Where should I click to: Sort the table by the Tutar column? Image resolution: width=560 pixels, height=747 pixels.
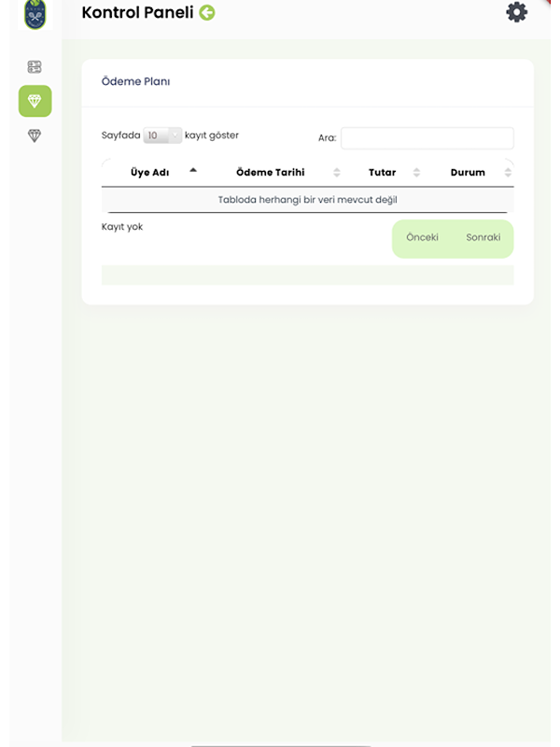[x=382, y=173]
